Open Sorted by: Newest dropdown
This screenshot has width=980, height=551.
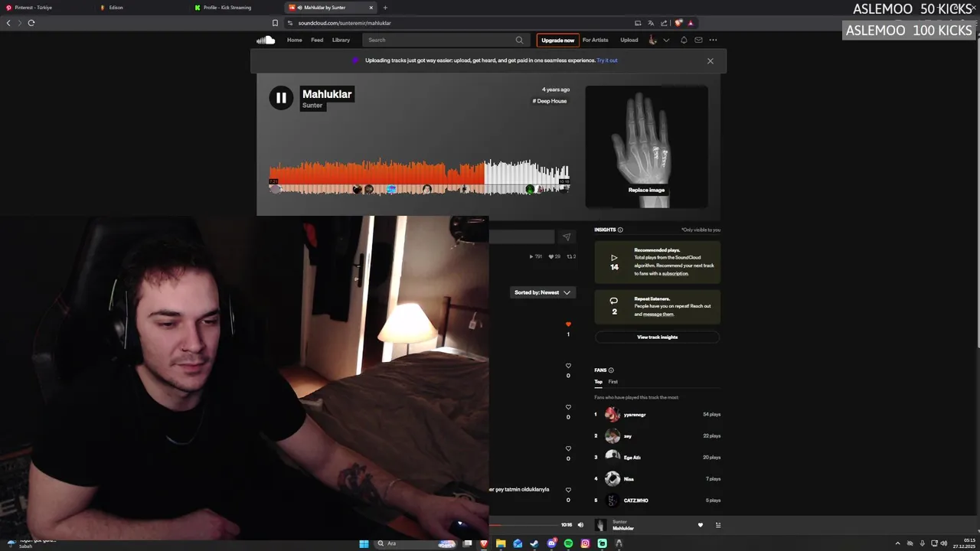[x=542, y=292]
